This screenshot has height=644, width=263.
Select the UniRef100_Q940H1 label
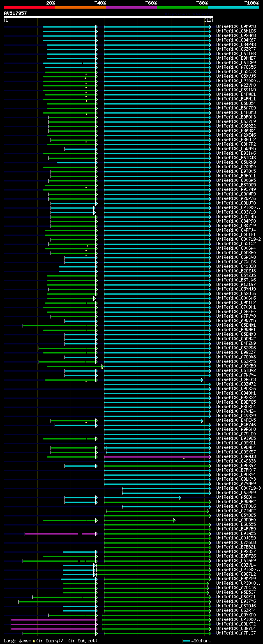[236, 393]
